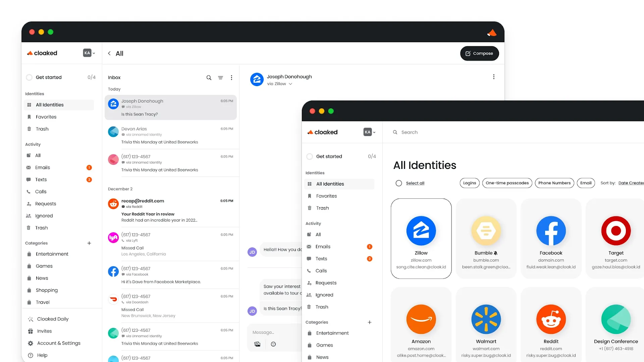Add a category with plus in back window
The width and height of the screenshot is (644, 362).
coord(89,243)
